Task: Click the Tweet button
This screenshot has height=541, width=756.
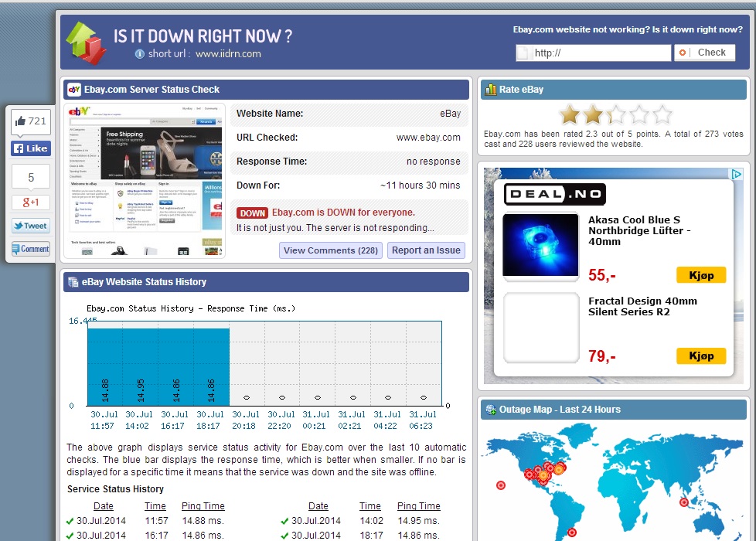Action: 31,226
